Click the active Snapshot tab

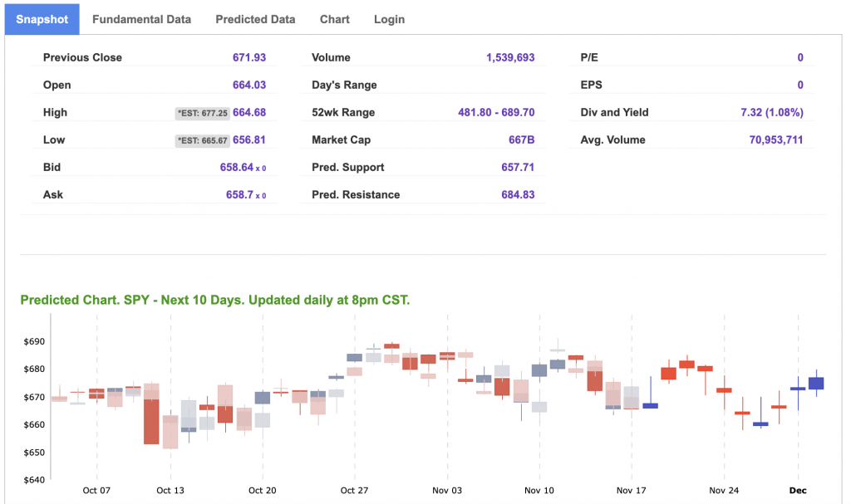pyautogui.click(x=42, y=19)
